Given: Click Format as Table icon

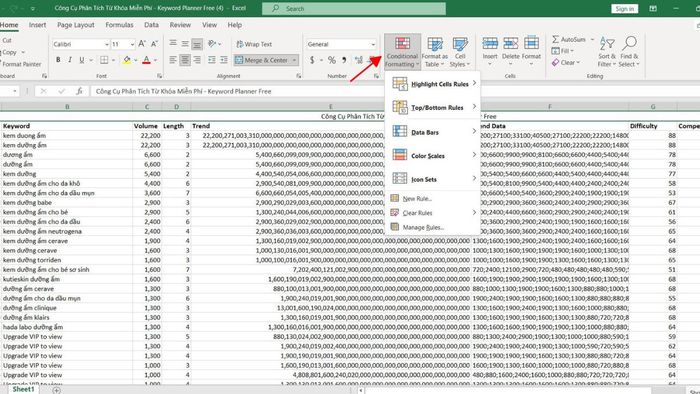Looking at the screenshot, I should tap(434, 52).
